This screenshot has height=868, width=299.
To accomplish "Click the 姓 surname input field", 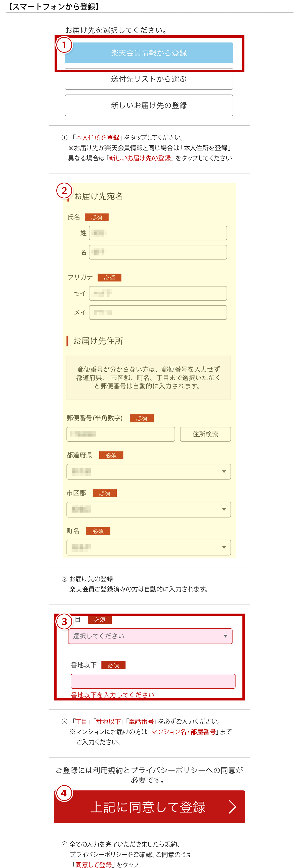I will pos(158,233).
